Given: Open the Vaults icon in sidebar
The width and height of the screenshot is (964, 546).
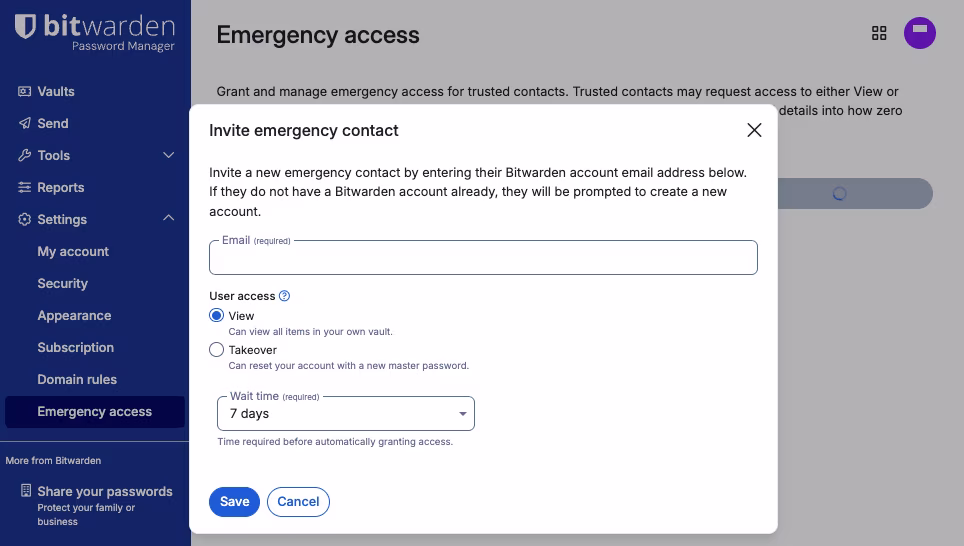Looking at the screenshot, I should [x=25, y=91].
